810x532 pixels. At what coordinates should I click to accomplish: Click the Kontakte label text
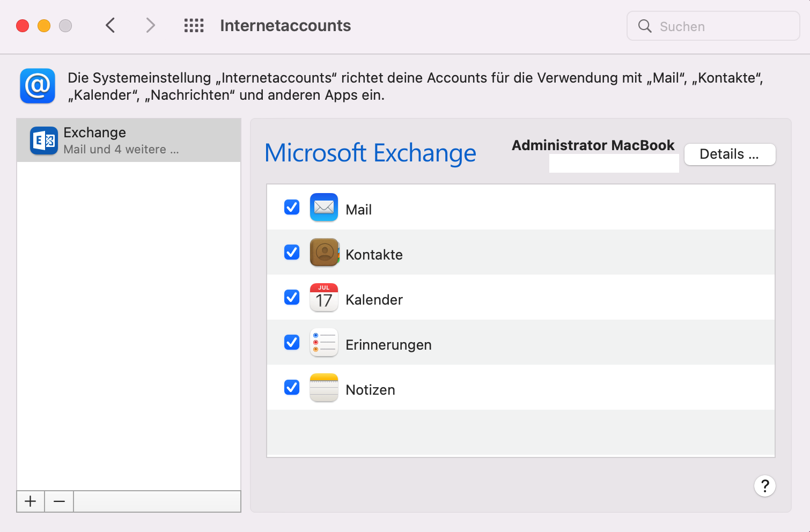click(x=374, y=255)
